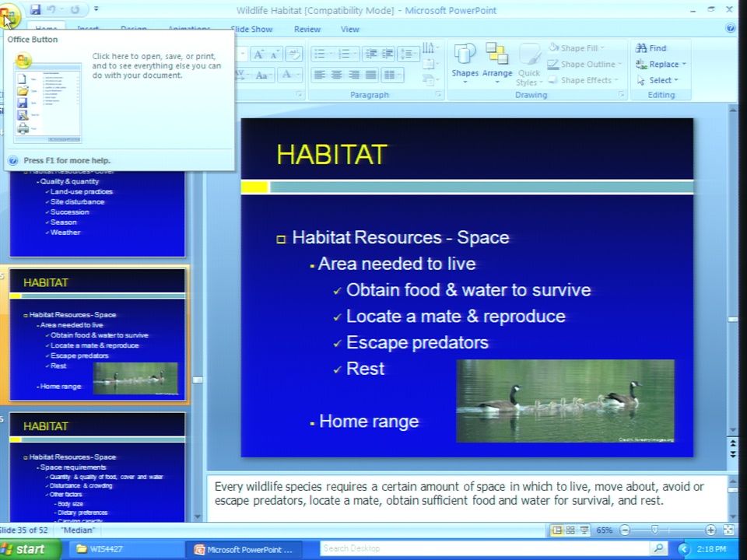Screen dimensions: 747x560
Task: Click the Search Desktop input field
Action: pos(483,548)
